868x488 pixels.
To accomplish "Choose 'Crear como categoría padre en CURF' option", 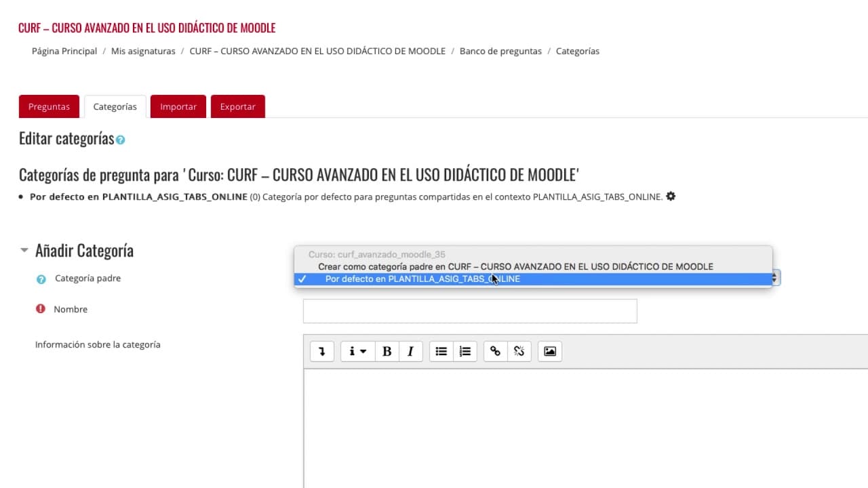I will [533, 266].
